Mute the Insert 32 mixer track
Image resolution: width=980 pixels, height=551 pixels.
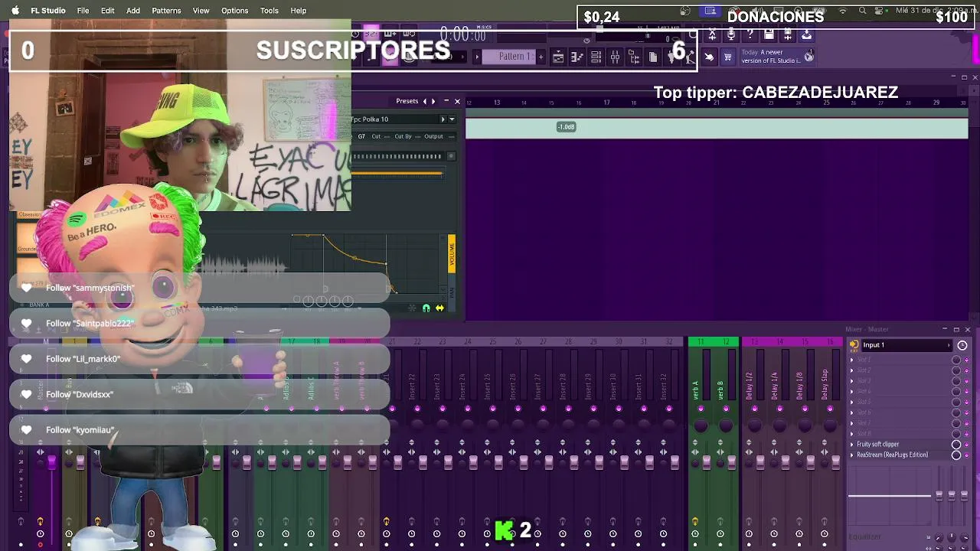[x=669, y=409]
